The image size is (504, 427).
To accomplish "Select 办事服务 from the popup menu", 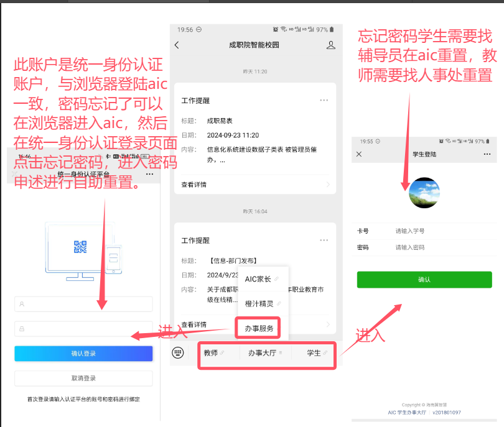I will click(258, 328).
